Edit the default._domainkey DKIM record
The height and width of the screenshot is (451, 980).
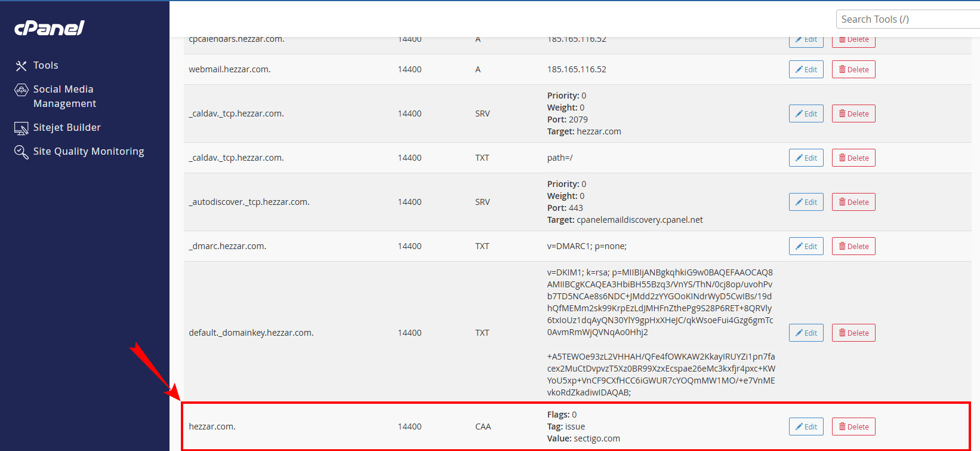(x=806, y=333)
